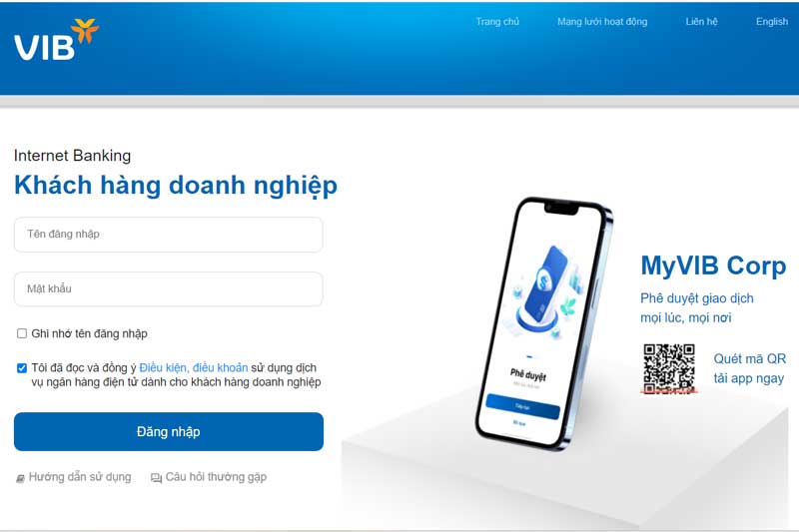
Task: Focus the Tên đăng nhập input field
Action: click(x=169, y=235)
